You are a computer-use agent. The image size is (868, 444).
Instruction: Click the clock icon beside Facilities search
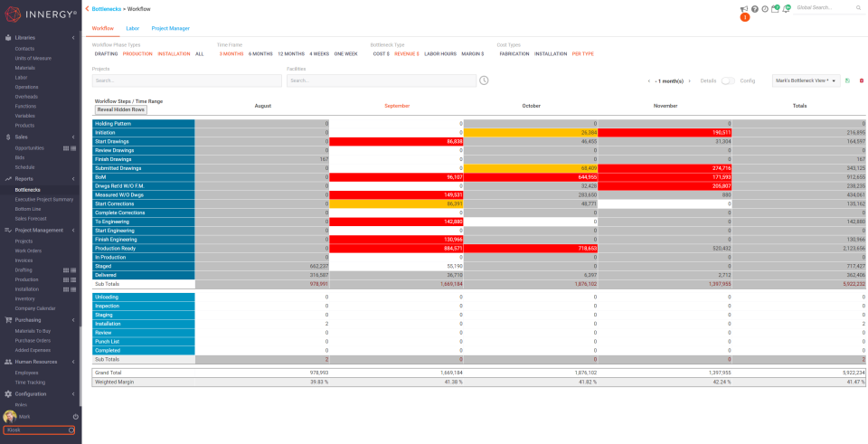click(484, 80)
